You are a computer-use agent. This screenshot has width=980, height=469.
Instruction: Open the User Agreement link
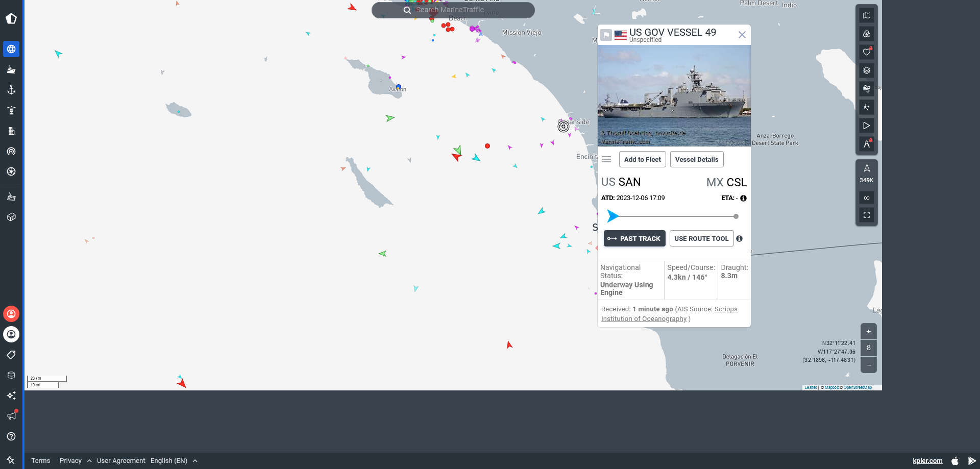pyautogui.click(x=121, y=460)
